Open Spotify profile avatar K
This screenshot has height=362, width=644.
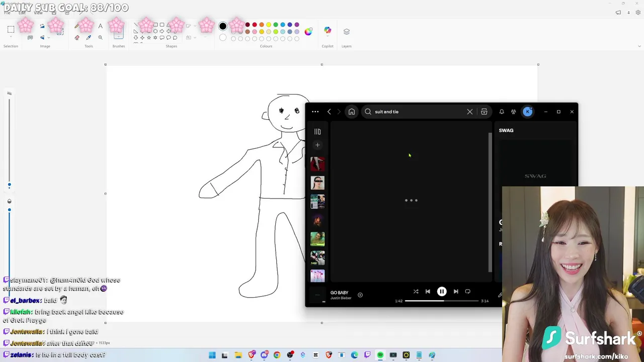coord(527,112)
